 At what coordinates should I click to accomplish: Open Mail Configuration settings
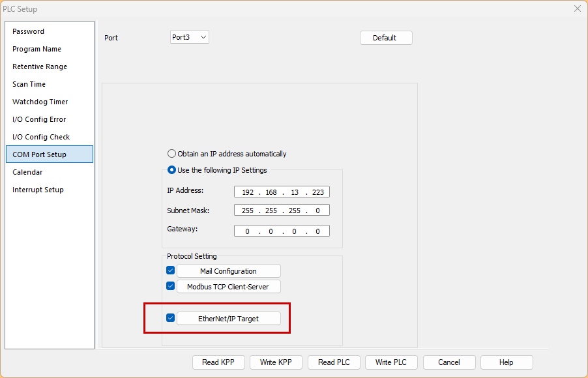pyautogui.click(x=228, y=270)
